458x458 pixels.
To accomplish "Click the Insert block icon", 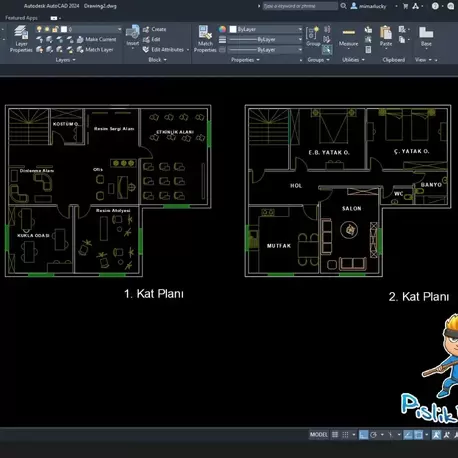I will (x=132, y=36).
